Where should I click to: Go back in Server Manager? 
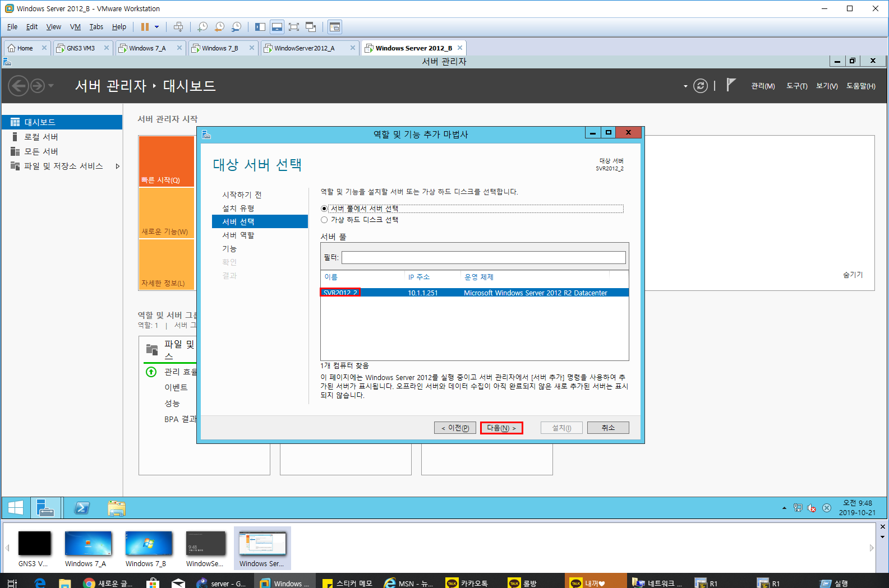pyautogui.click(x=19, y=86)
